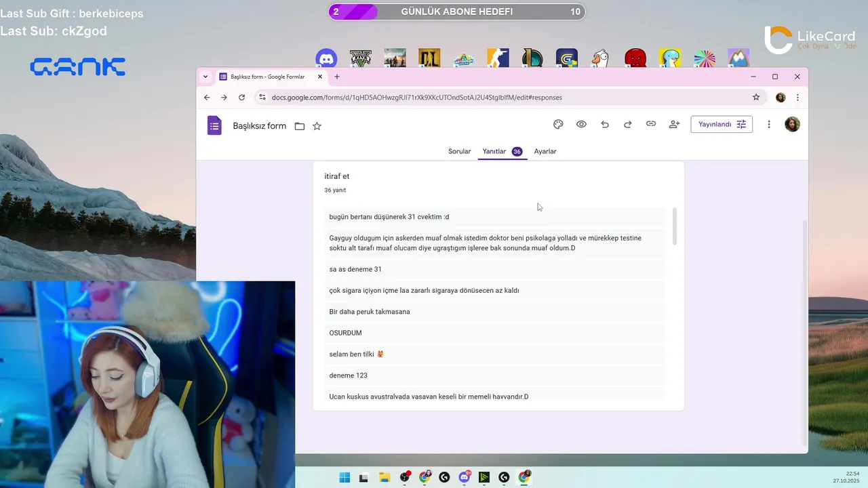The height and width of the screenshot is (488, 868).
Task: Select the response 'selam ben tilki'
Action: (494, 354)
